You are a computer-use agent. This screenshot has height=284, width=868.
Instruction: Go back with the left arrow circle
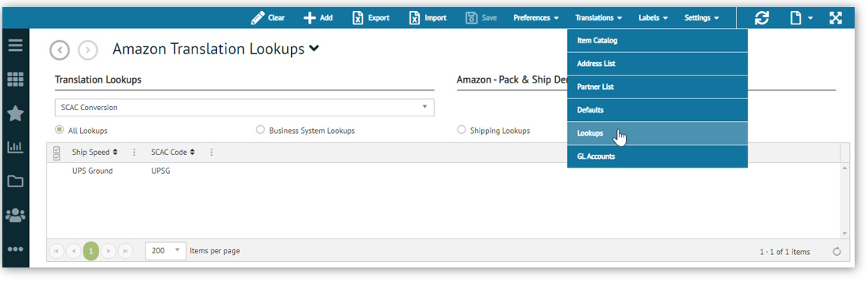59,50
